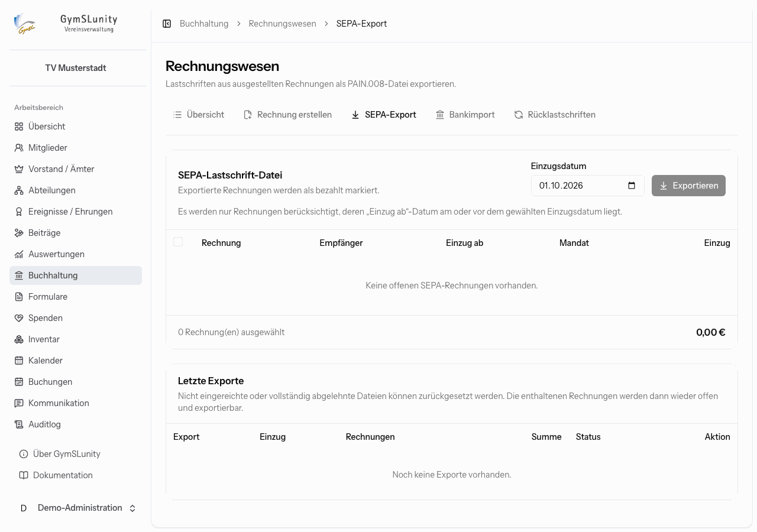757x532 pixels.
Task: Open the Rücklastschriften tab
Action: tap(555, 115)
